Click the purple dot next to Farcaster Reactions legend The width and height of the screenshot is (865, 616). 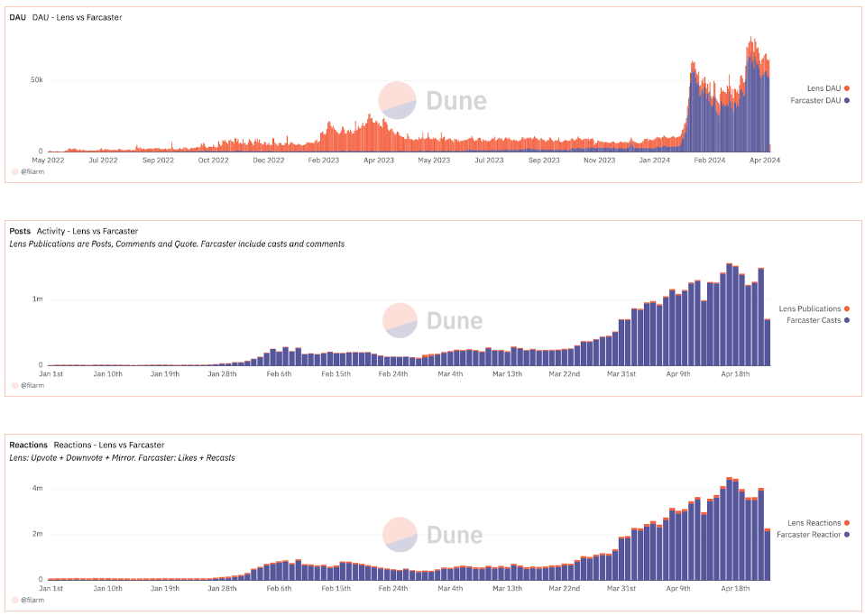(x=847, y=535)
